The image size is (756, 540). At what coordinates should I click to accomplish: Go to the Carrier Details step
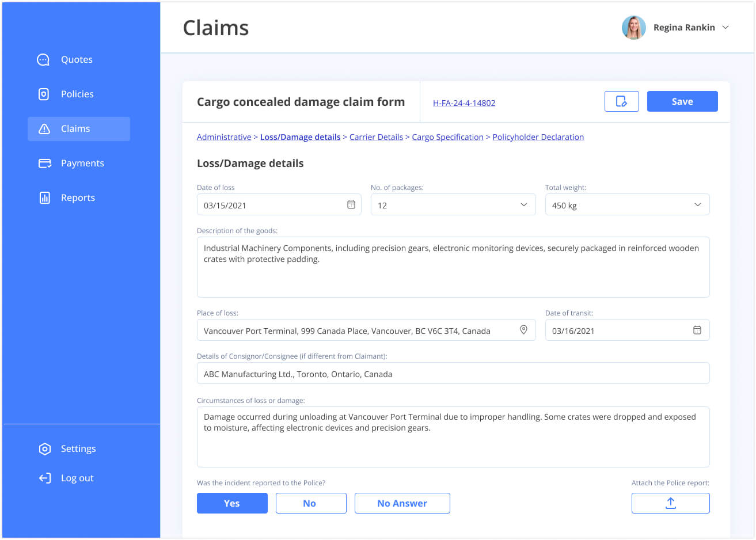click(x=376, y=137)
